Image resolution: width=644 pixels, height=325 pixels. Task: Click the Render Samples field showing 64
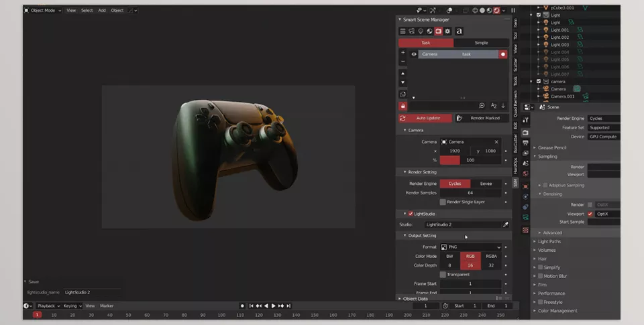pyautogui.click(x=471, y=192)
